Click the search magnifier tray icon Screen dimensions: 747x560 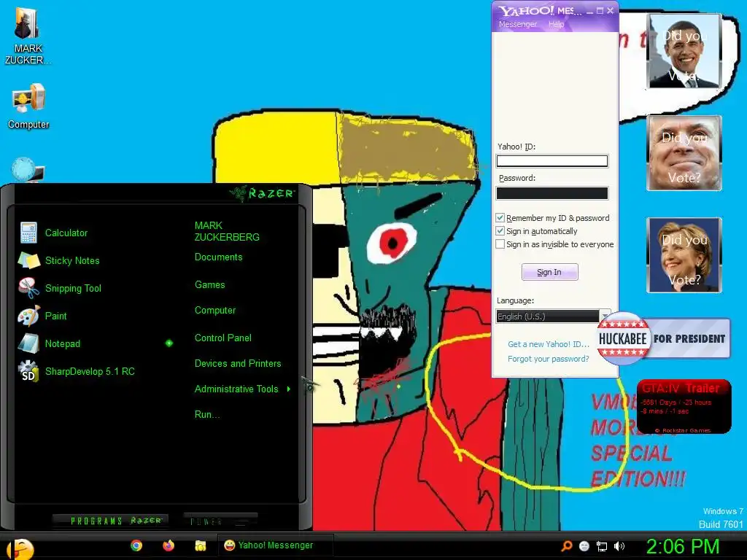click(x=566, y=546)
